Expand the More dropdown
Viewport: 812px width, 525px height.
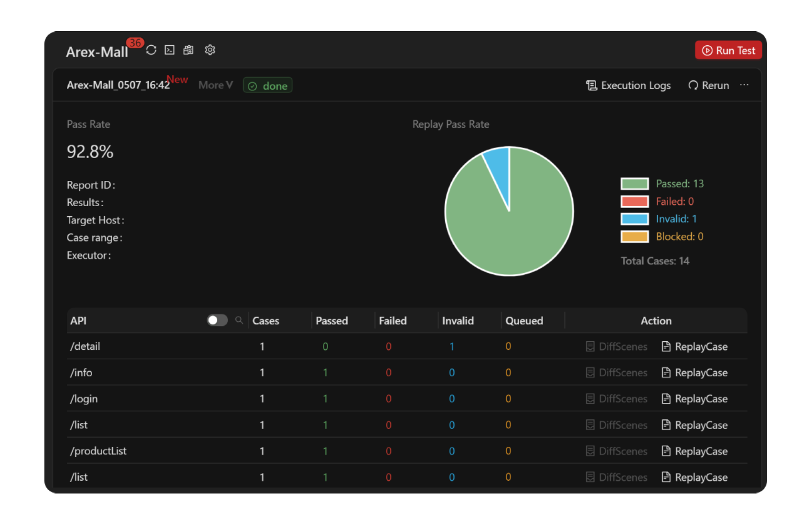pyautogui.click(x=215, y=85)
